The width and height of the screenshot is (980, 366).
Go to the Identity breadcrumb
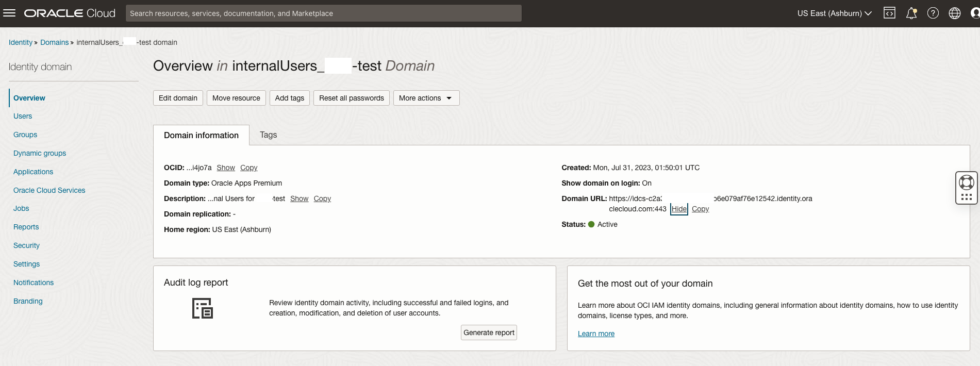point(21,42)
